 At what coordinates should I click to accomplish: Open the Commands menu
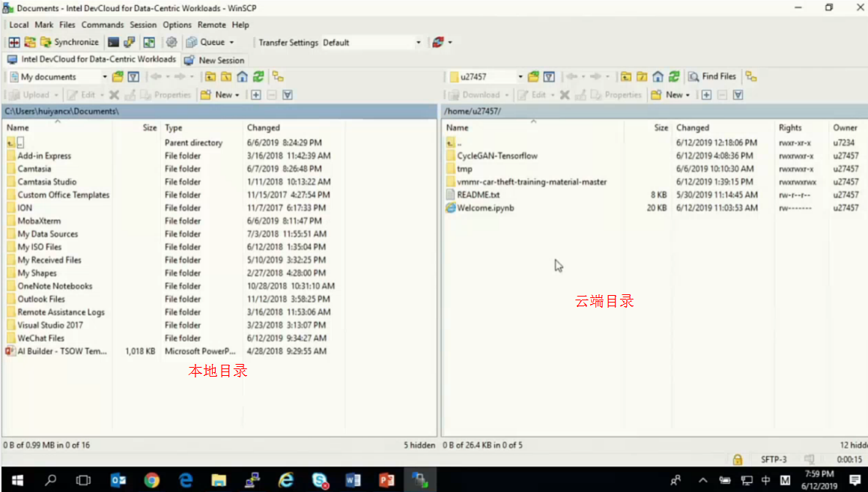pos(103,25)
